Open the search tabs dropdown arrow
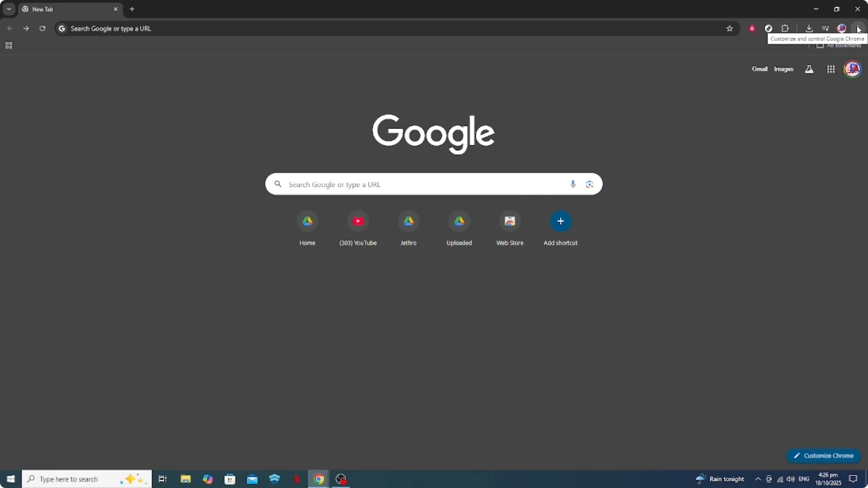868x488 pixels. tap(9, 9)
